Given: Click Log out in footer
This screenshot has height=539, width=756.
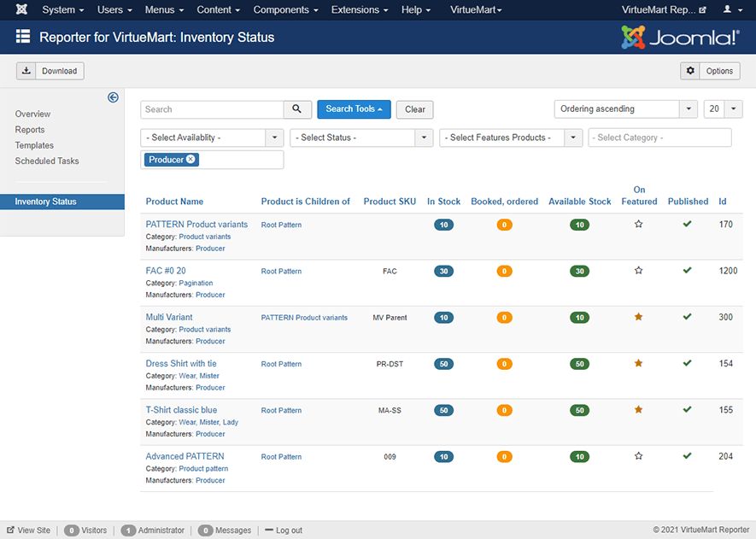Looking at the screenshot, I should click(284, 530).
